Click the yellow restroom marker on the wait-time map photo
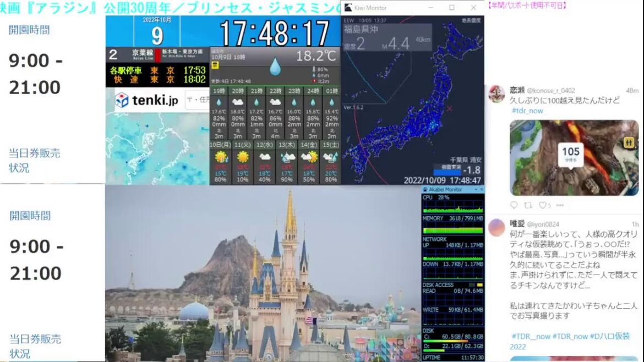The height and width of the screenshot is (362, 644). (630, 142)
